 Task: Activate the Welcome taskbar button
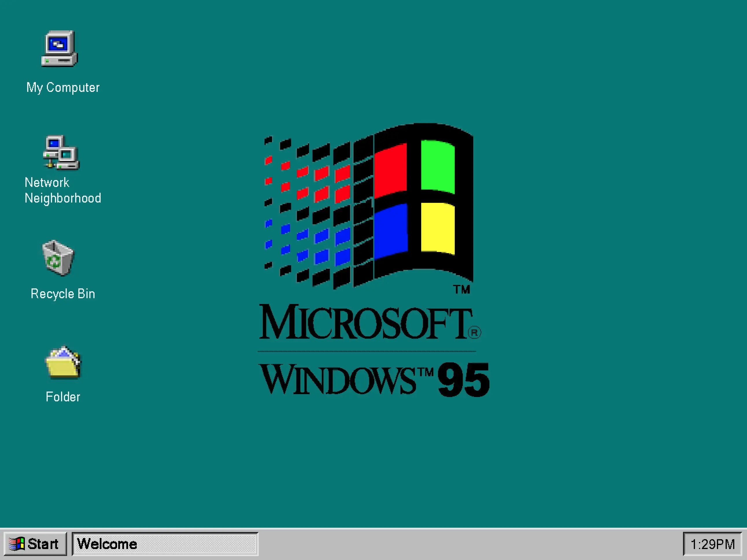[165, 544]
